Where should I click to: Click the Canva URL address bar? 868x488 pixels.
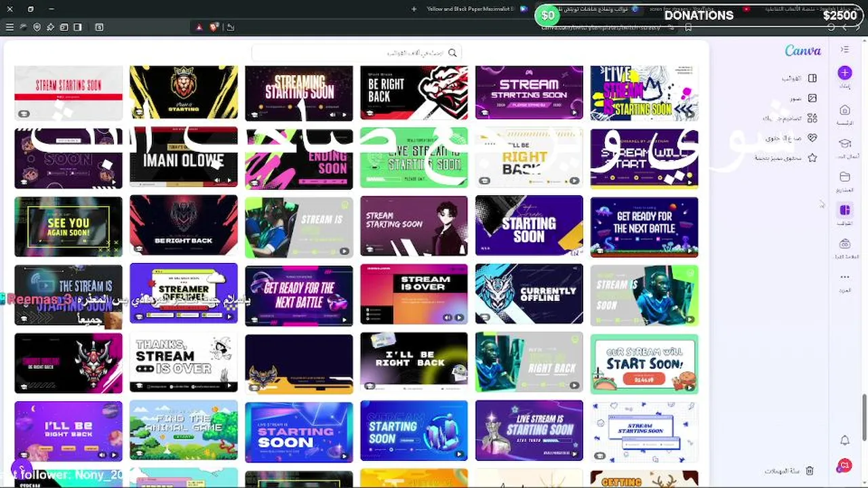(600, 27)
